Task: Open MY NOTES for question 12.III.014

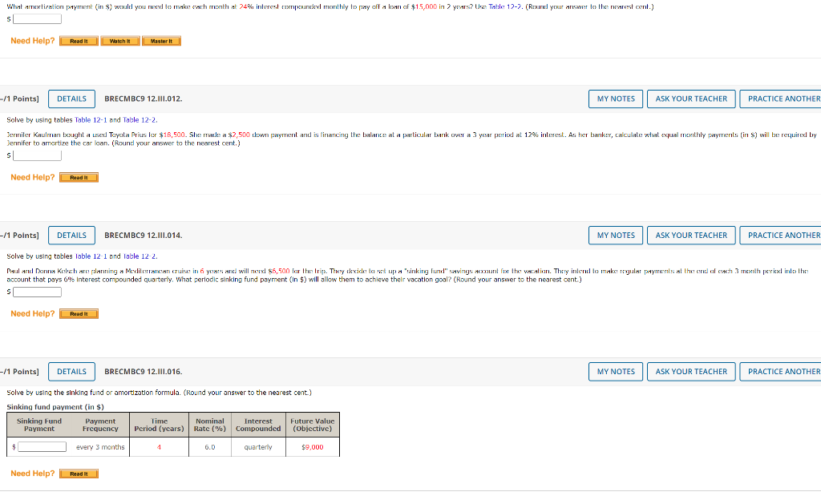Action: [616, 236]
